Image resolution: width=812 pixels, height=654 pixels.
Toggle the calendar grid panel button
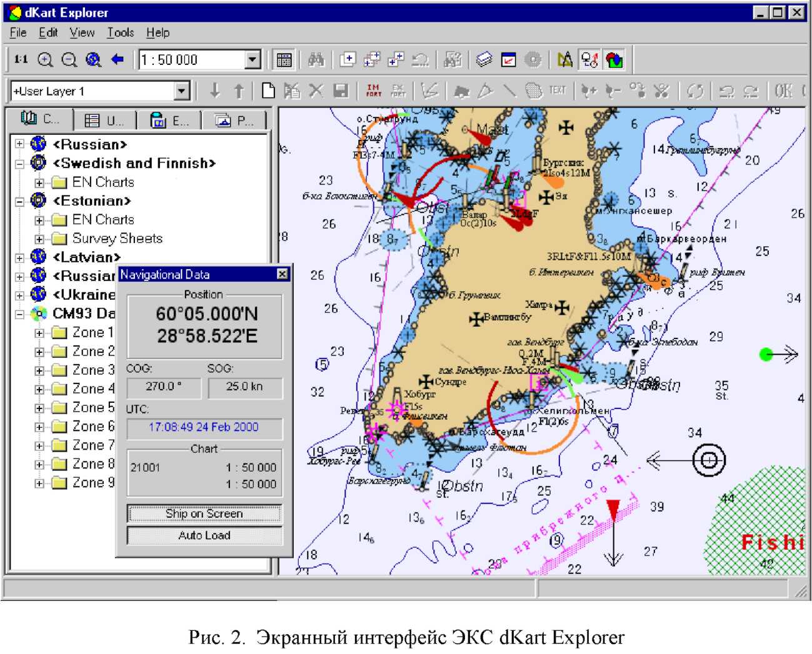284,59
